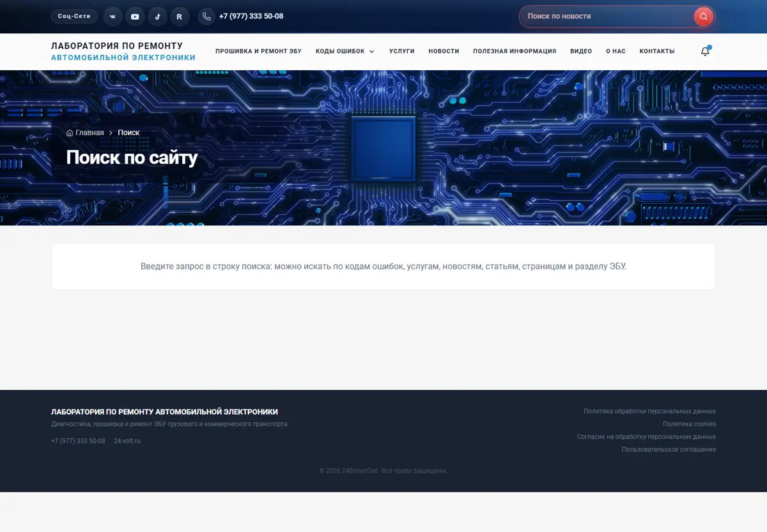
Task: Click the home icon in breadcrumbs
Action: point(70,133)
